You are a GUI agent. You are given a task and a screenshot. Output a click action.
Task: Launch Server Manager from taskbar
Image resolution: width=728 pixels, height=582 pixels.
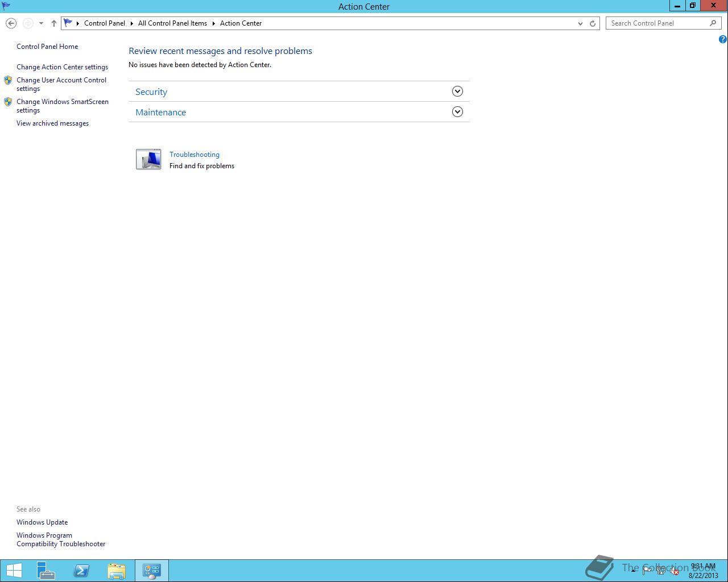[46, 571]
